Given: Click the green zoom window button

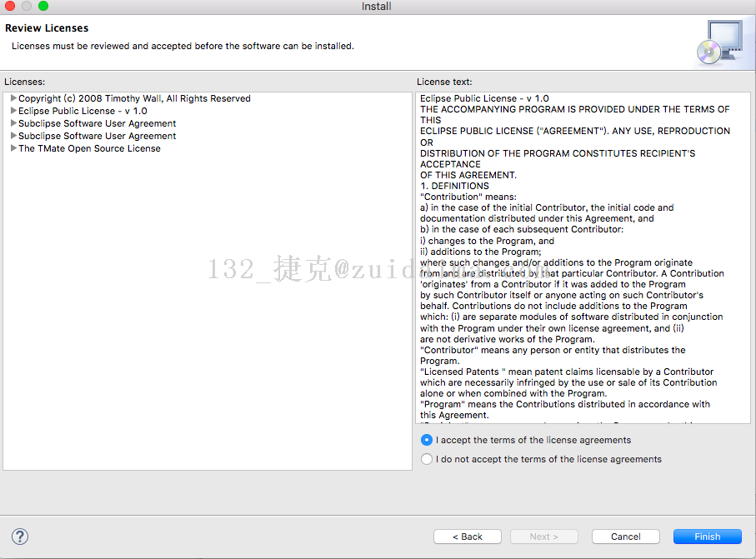Looking at the screenshot, I should click(43, 6).
